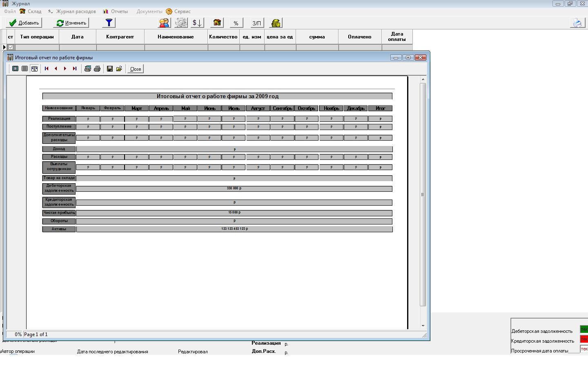Viewport: 588px width, 368px height.
Task: Print the report with printer icon
Action: click(x=97, y=69)
